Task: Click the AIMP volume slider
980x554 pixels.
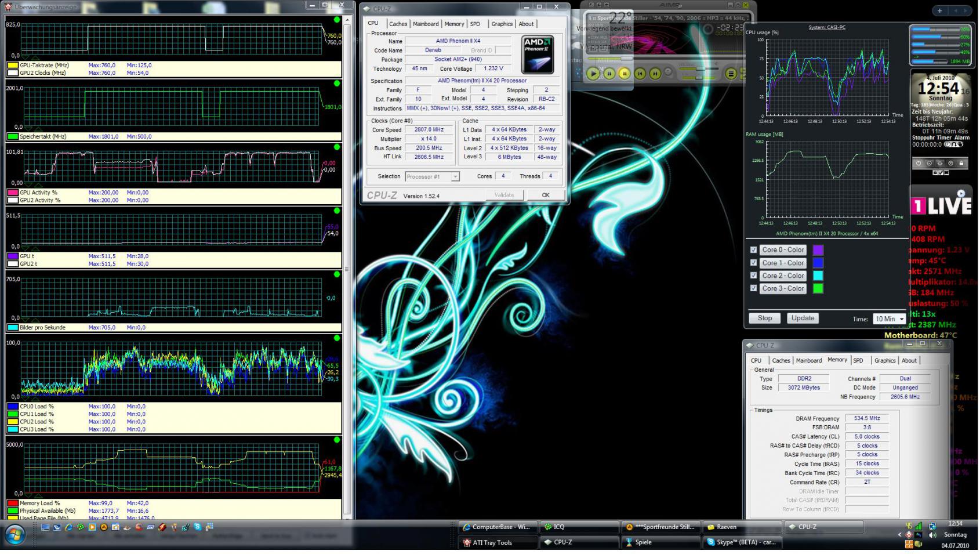Action: [699, 70]
